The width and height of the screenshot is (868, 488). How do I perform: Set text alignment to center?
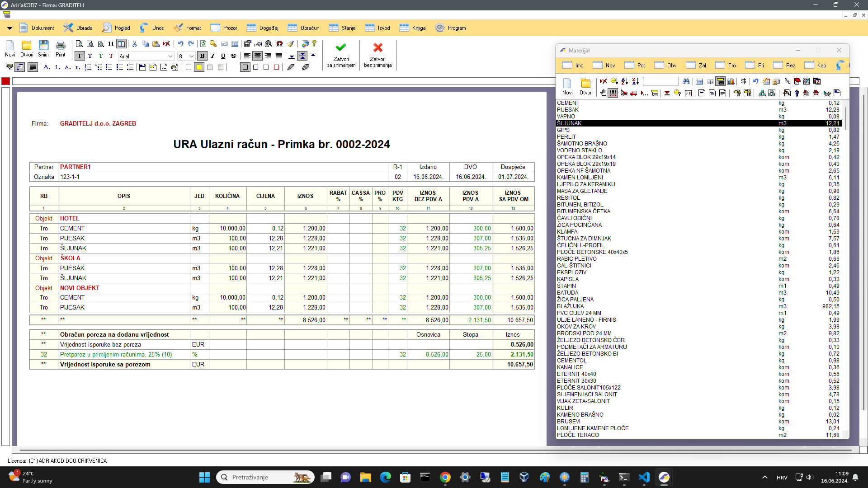pos(257,56)
